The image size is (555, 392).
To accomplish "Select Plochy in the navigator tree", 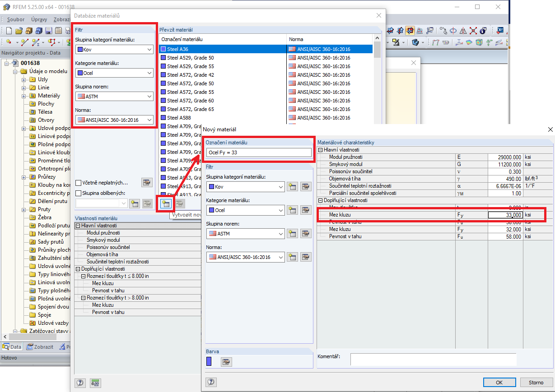I will 46,104.
